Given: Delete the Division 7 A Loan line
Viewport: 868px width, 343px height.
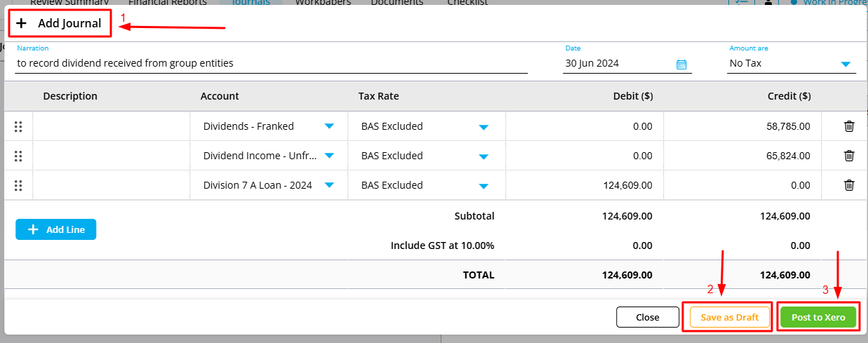Looking at the screenshot, I should point(848,185).
